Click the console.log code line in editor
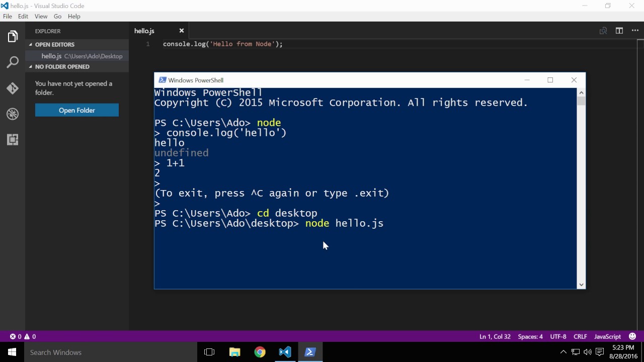Image resolution: width=644 pixels, height=362 pixels. pos(223,44)
